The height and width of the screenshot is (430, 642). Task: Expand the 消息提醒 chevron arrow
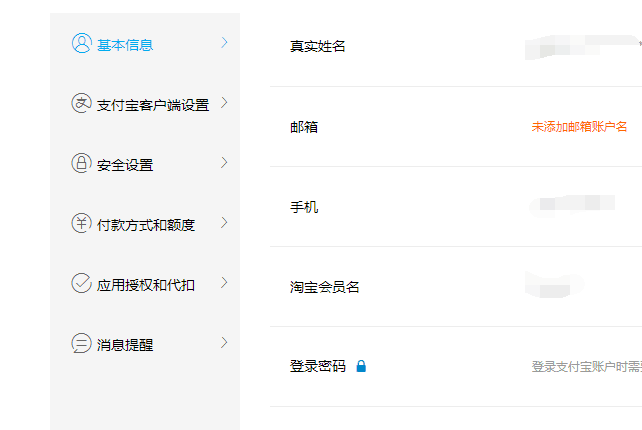pos(224,342)
